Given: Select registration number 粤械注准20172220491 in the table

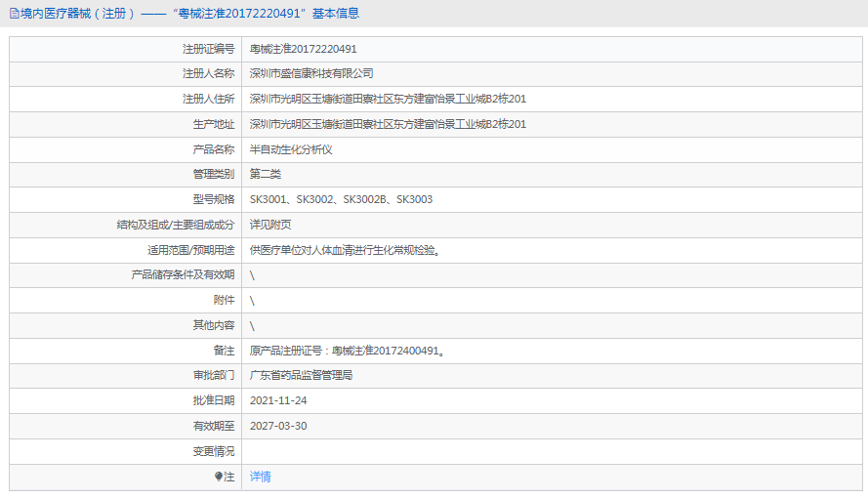Looking at the screenshot, I should click(303, 49).
